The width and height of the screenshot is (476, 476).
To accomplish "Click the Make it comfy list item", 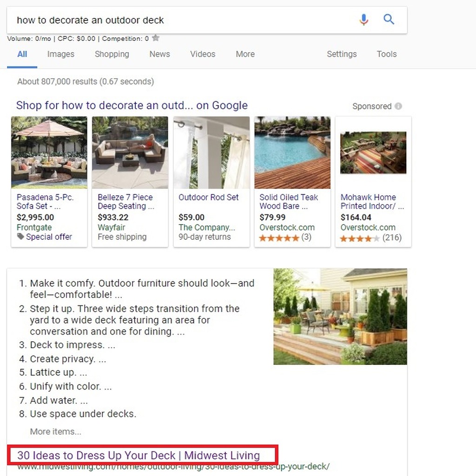I will [x=137, y=289].
